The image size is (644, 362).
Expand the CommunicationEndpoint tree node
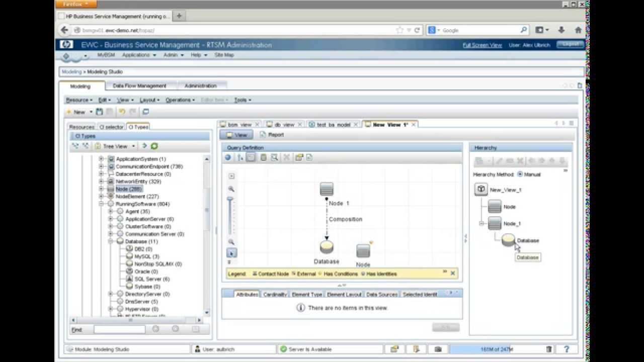(x=101, y=166)
